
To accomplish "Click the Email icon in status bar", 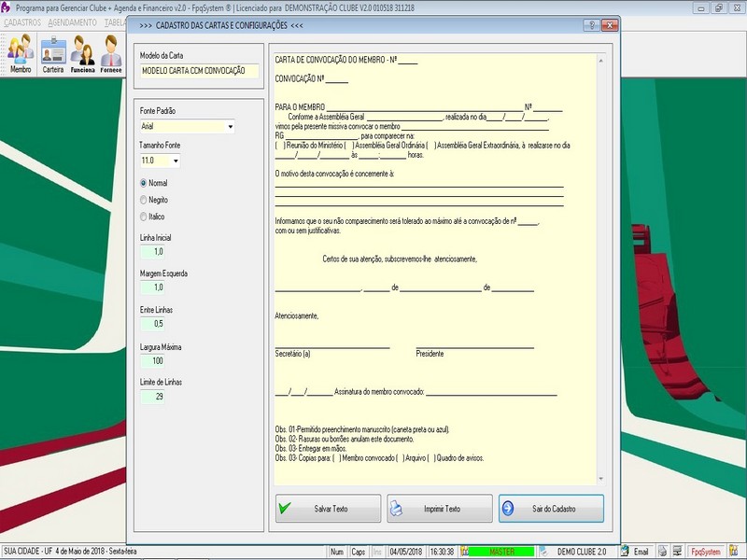I will pyautogui.click(x=634, y=552).
